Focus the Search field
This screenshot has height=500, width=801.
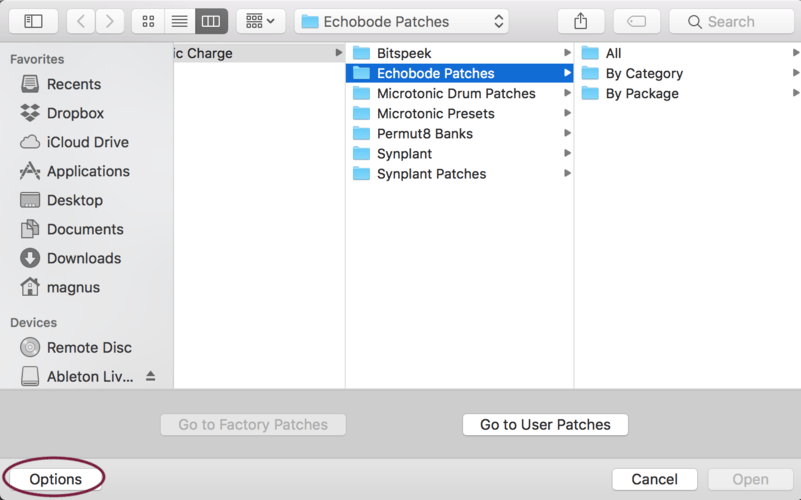coord(732,21)
